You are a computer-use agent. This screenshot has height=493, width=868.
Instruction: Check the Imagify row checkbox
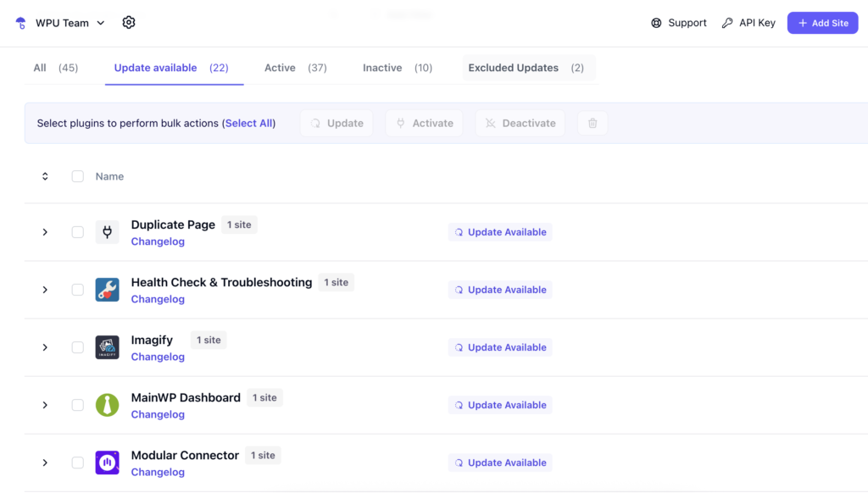77,347
